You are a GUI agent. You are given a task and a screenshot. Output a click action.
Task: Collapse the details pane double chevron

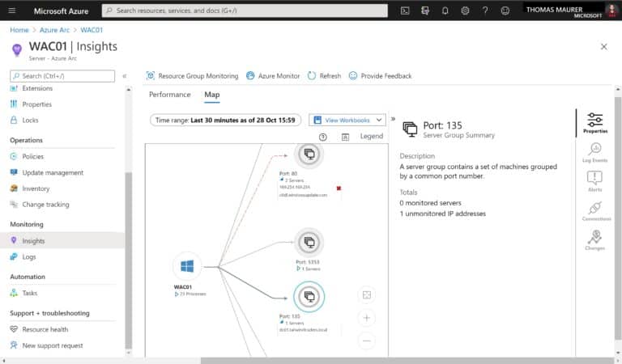pos(393,118)
